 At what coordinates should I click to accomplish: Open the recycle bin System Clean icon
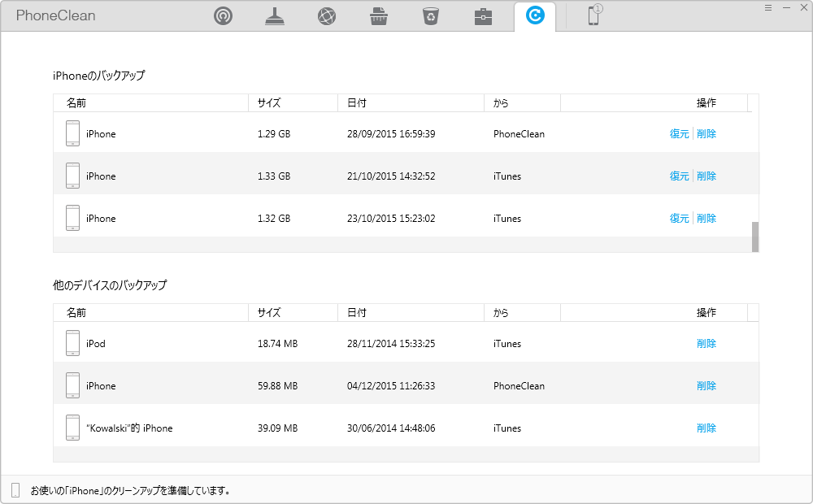pos(431,16)
